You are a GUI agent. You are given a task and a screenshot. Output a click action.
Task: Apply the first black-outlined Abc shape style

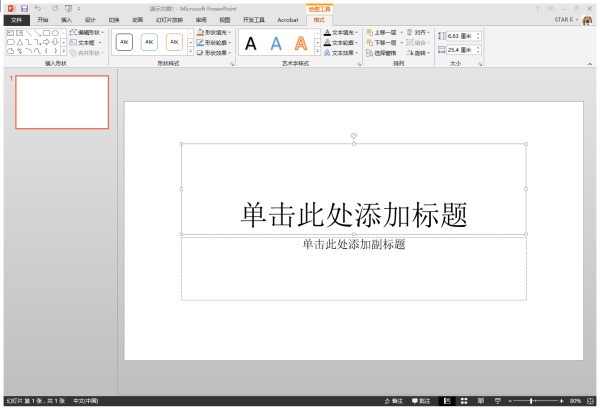[125, 43]
